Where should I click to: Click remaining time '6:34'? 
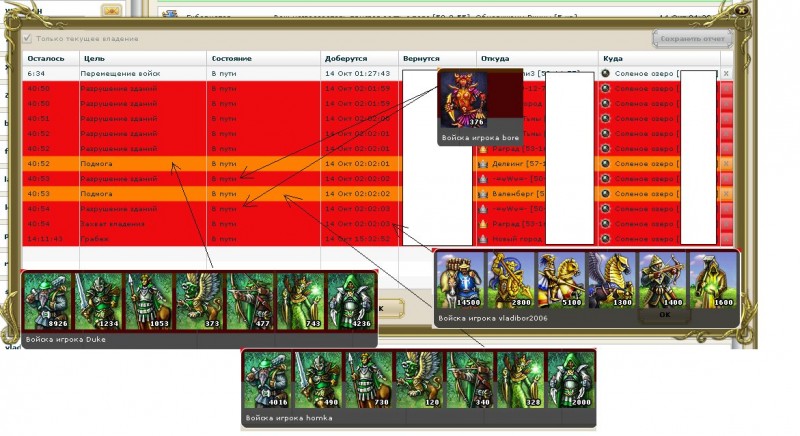36,73
